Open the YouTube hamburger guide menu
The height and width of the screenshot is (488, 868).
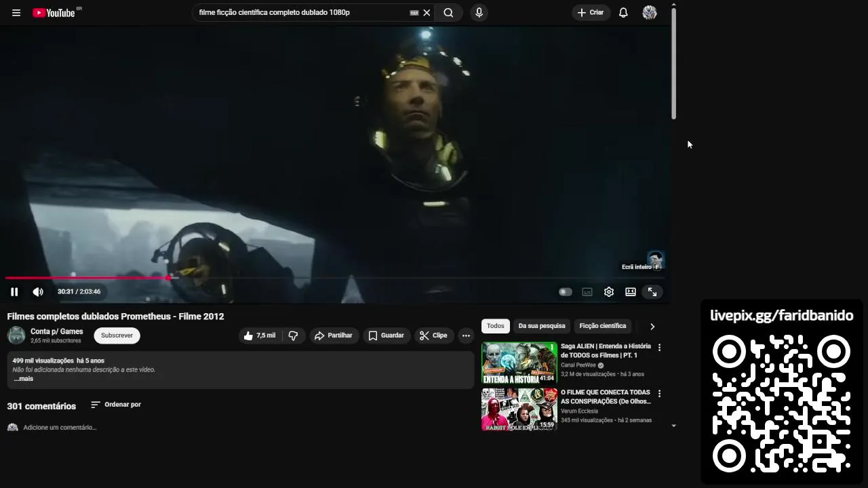tap(16, 13)
